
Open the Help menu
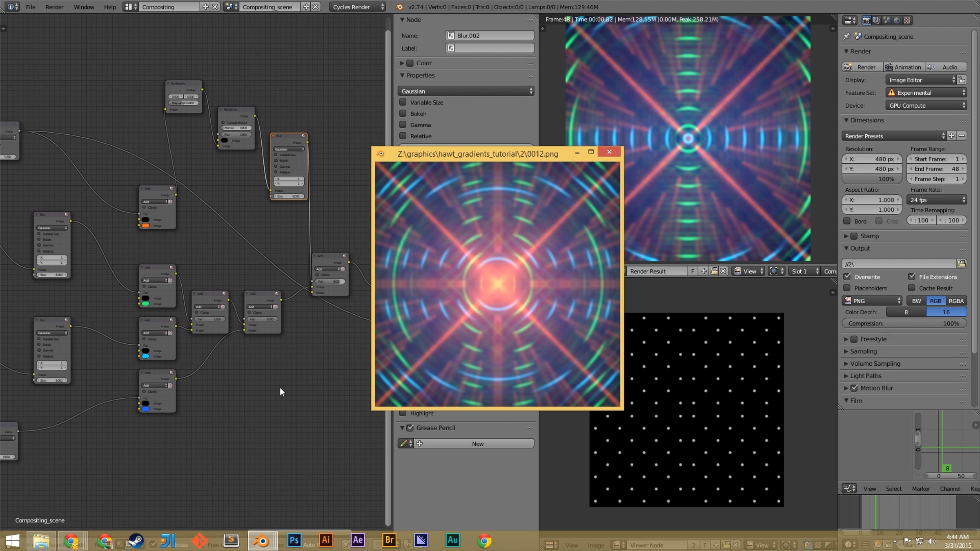click(110, 7)
